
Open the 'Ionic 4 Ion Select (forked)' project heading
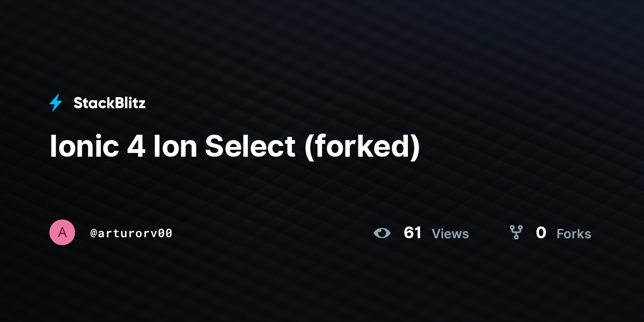pyautogui.click(x=235, y=147)
